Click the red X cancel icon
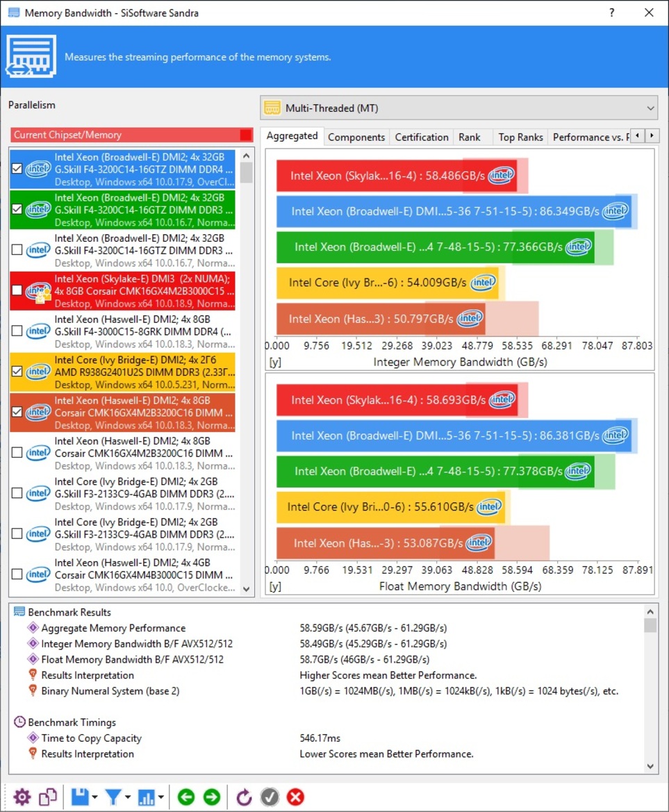This screenshot has height=812, width=669. [x=295, y=797]
